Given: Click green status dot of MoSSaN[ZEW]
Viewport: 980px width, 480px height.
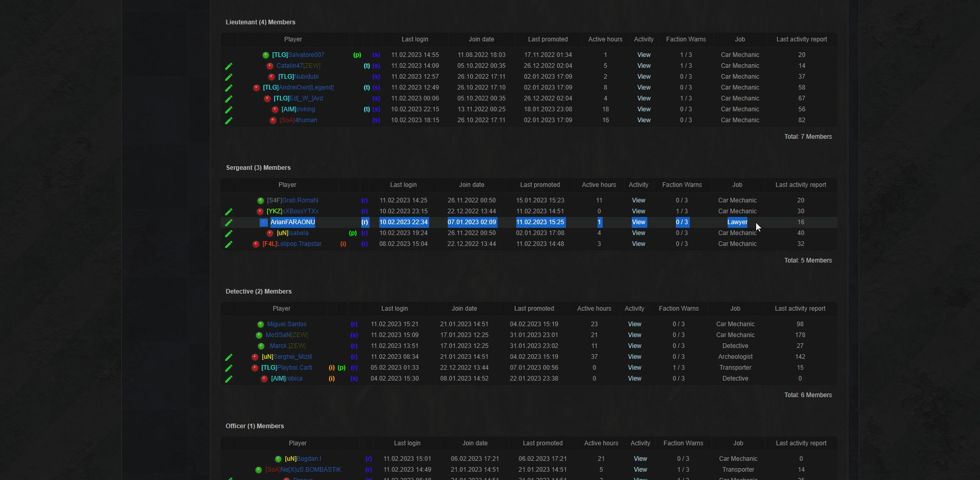Looking at the screenshot, I should pyautogui.click(x=259, y=336).
